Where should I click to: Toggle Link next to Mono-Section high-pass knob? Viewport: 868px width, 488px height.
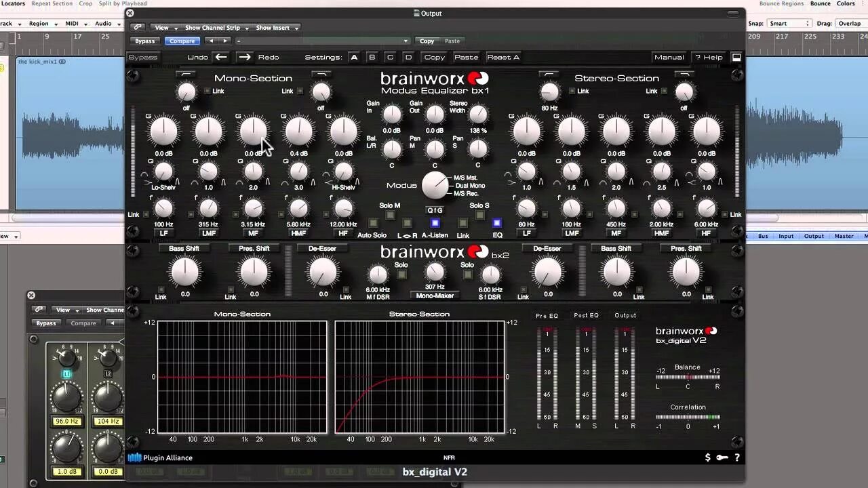click(x=208, y=91)
